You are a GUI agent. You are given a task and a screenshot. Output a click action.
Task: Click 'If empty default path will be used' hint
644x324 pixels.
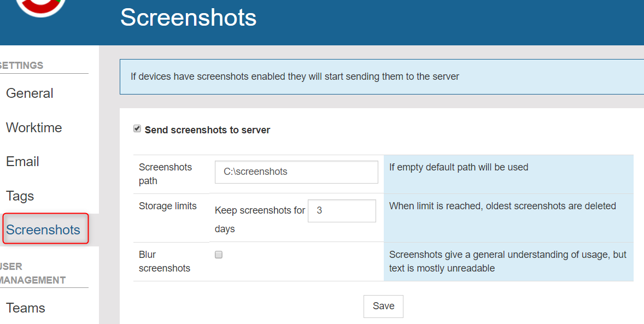(x=458, y=167)
